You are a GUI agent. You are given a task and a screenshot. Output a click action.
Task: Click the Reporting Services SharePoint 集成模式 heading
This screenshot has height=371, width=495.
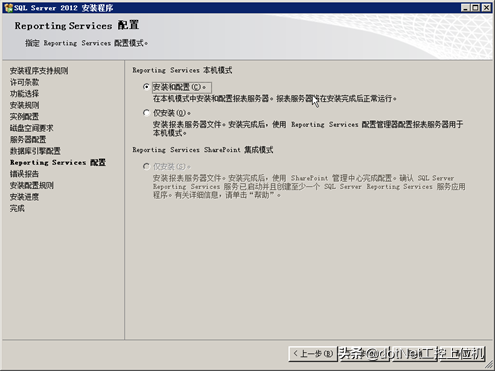pos(203,150)
